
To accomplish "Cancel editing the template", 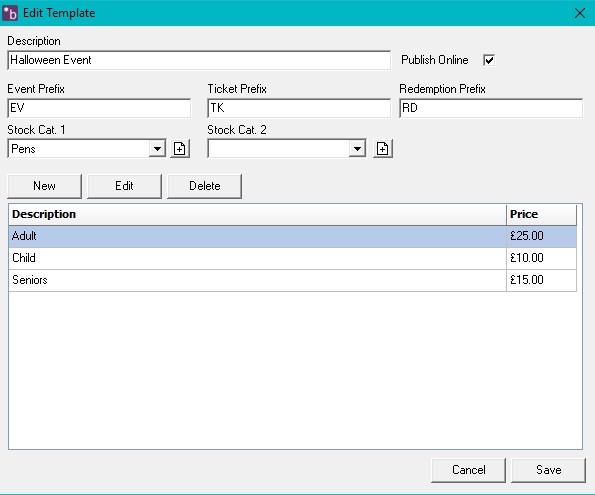I will pyautogui.click(x=468, y=470).
